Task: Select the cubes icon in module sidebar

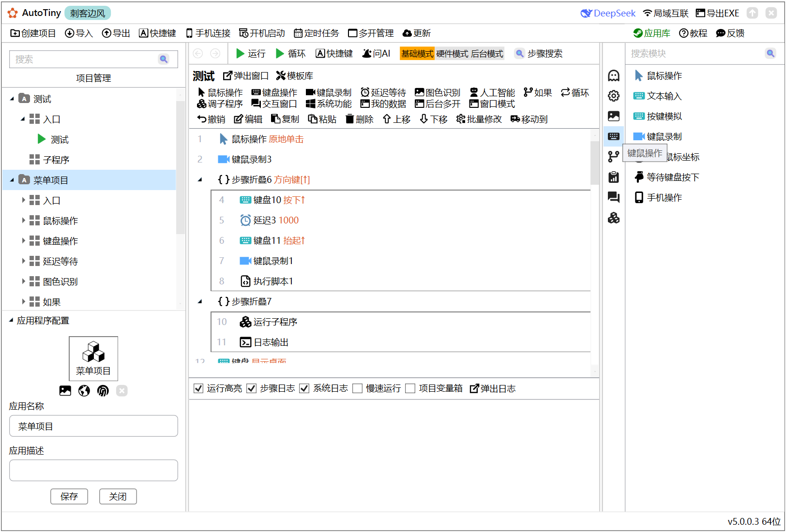Action: pos(614,218)
